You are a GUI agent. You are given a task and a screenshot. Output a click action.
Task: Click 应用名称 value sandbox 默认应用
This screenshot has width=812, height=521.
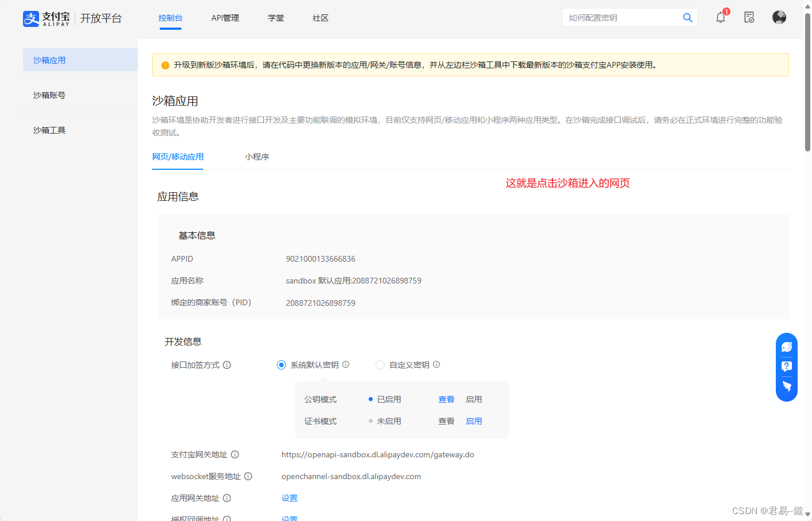354,281
